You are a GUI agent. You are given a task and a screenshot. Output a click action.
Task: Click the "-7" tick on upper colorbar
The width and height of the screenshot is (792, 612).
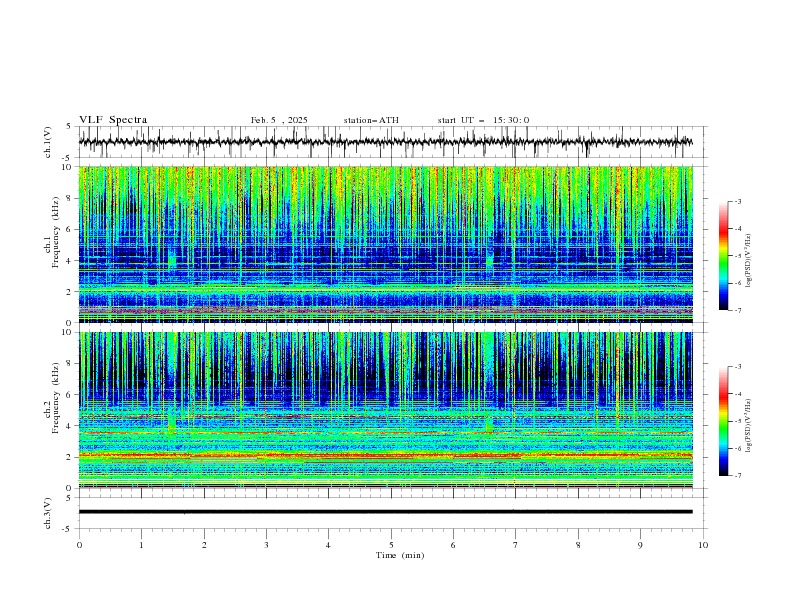(738, 310)
